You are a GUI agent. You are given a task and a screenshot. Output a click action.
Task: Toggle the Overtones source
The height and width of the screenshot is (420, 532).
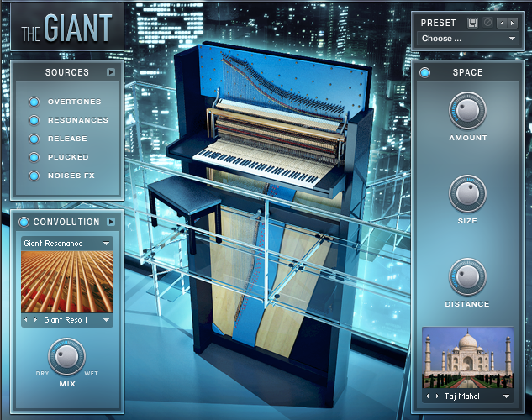pyautogui.click(x=34, y=102)
